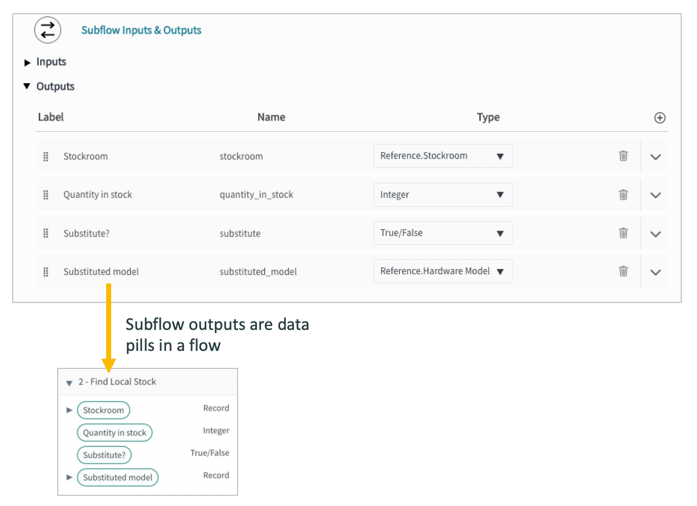Screen dimensions: 697x506
Task: Click trash icon for Substitute? row
Action: (x=623, y=233)
